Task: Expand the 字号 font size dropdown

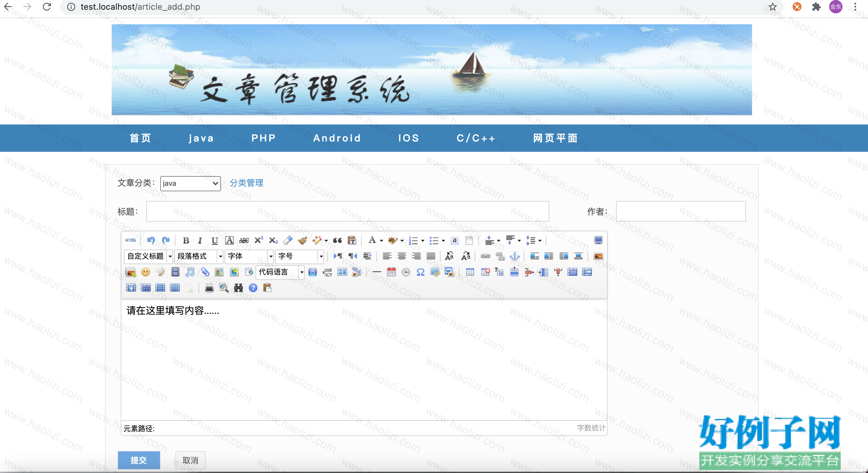Action: tap(321, 257)
